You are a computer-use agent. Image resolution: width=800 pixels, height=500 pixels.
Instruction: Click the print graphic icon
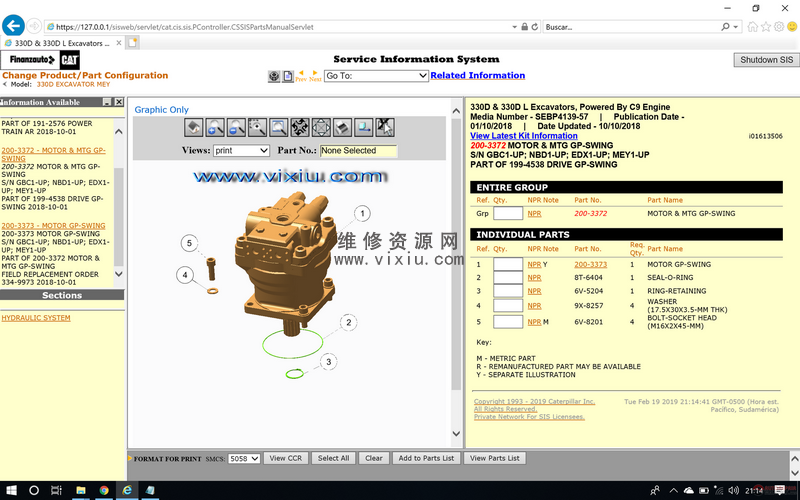pos(342,127)
